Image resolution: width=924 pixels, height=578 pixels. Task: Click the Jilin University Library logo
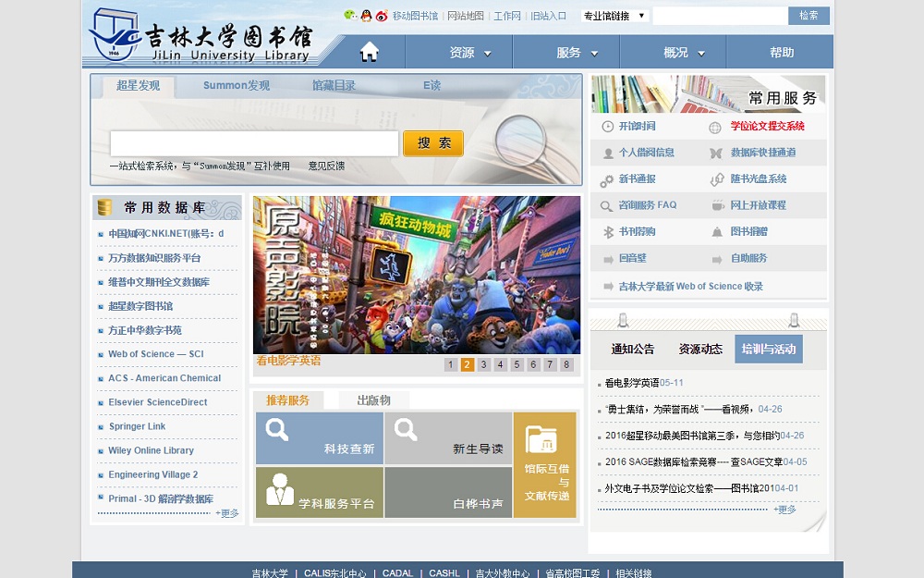tap(201, 37)
